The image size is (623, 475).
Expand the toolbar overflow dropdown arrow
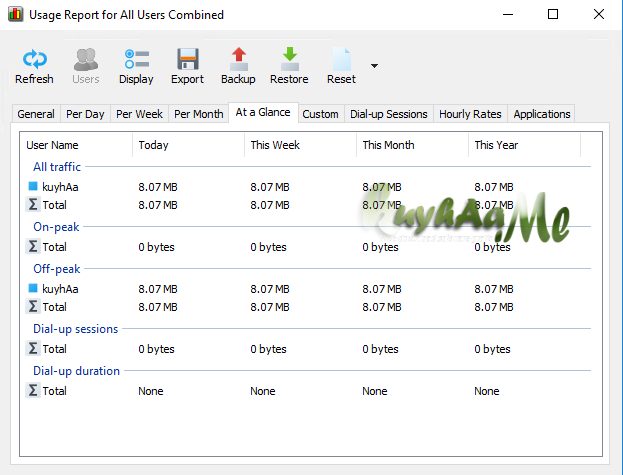coord(374,66)
